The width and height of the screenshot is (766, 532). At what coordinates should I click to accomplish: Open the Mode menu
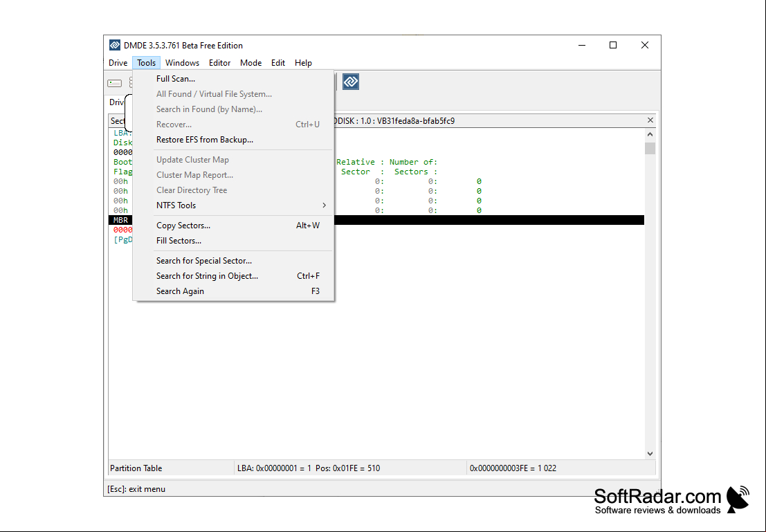pyautogui.click(x=250, y=63)
